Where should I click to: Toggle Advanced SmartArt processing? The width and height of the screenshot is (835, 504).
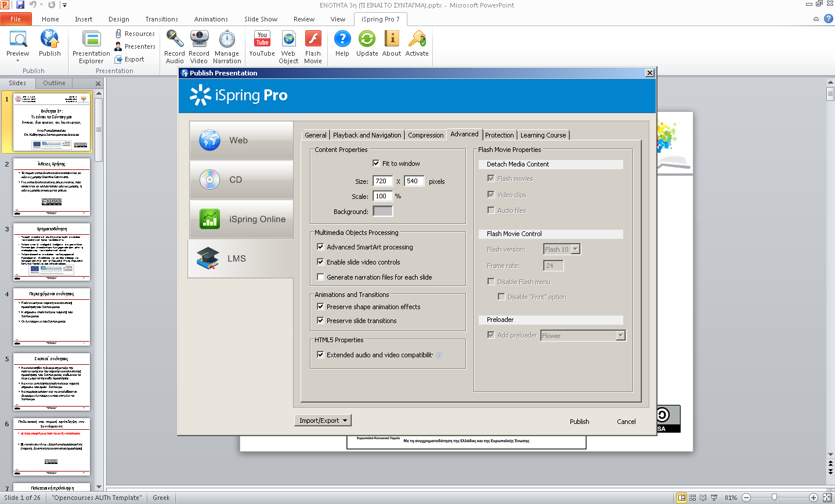click(320, 247)
